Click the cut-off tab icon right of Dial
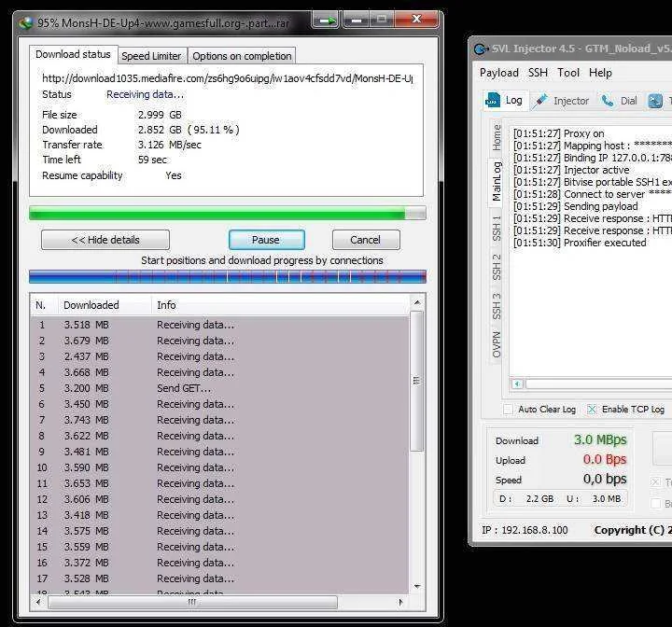This screenshot has height=627, width=672. click(655, 101)
